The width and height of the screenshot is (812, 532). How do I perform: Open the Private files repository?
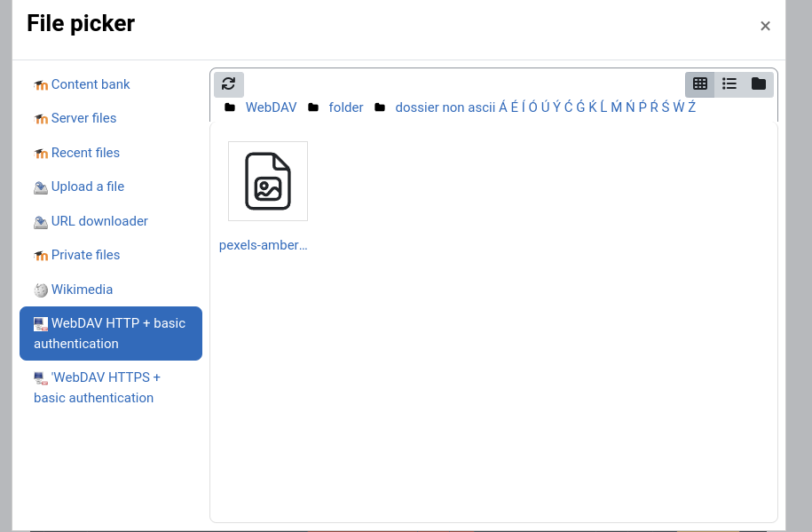tap(85, 255)
